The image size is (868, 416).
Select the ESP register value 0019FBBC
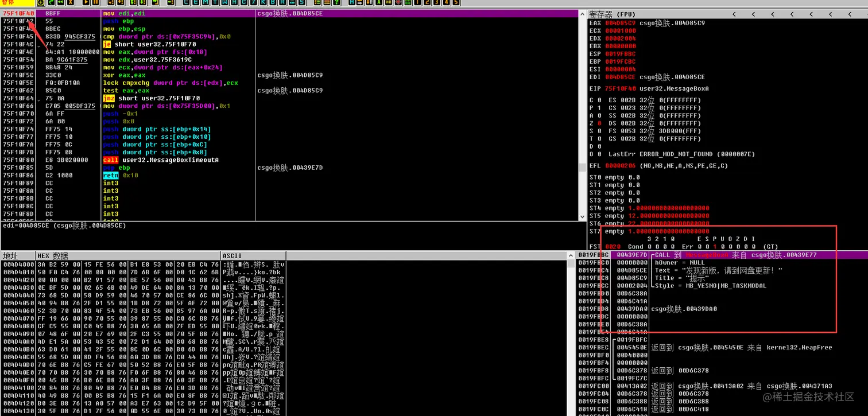coord(621,54)
